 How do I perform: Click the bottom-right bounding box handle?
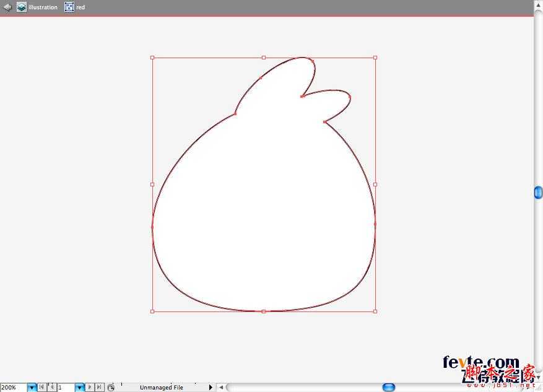(x=375, y=311)
